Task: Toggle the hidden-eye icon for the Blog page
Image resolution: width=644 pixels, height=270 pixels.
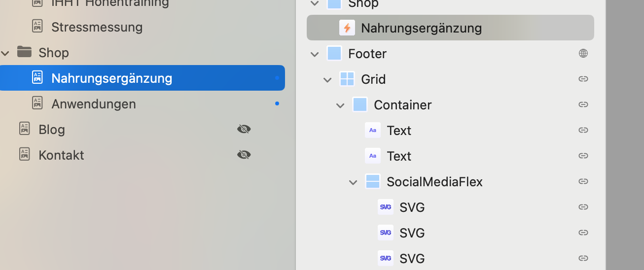Action: pos(244,129)
